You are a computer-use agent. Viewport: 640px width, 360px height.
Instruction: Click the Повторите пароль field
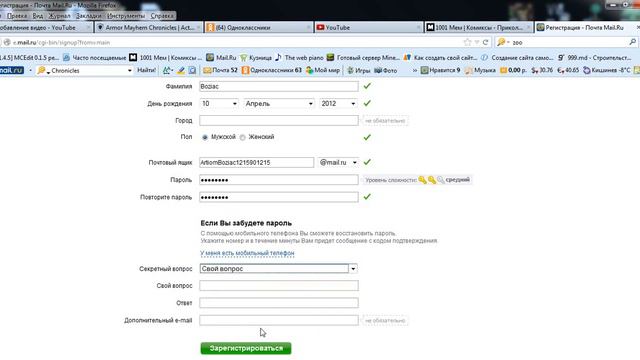click(279, 197)
